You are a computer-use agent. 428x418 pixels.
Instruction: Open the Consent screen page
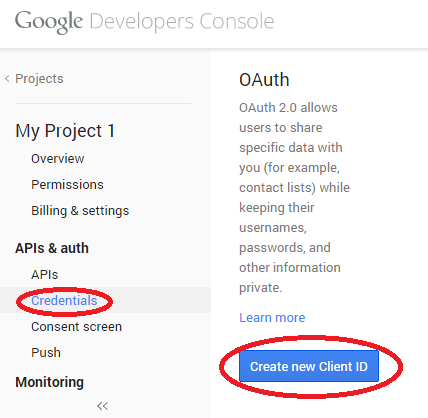pyautogui.click(x=76, y=327)
